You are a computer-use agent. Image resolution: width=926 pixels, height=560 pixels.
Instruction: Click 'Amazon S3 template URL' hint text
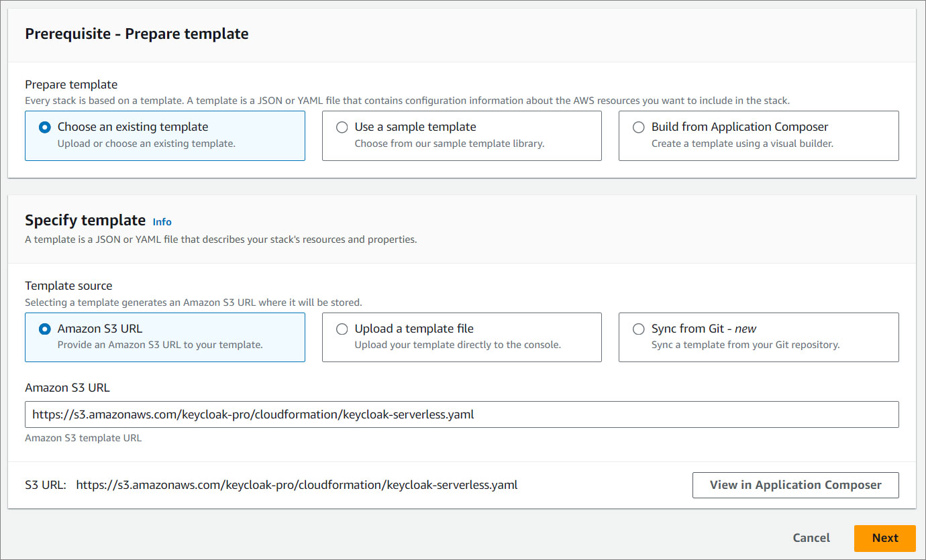point(83,438)
